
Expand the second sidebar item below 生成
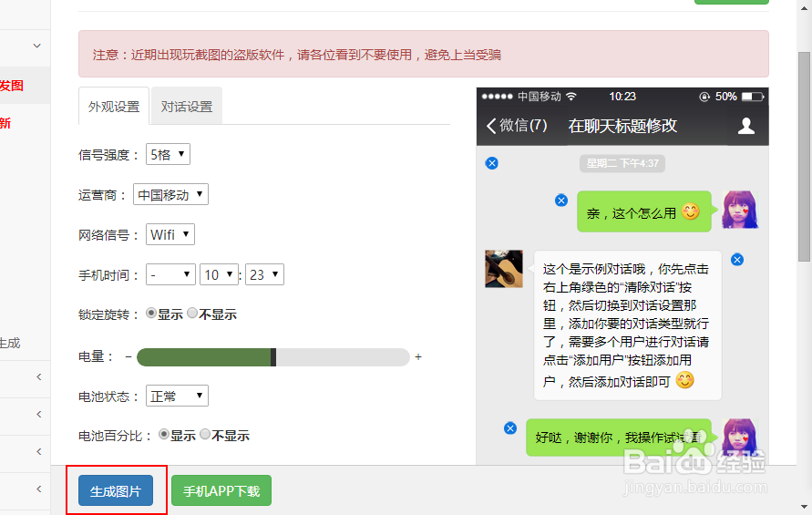[x=39, y=414]
